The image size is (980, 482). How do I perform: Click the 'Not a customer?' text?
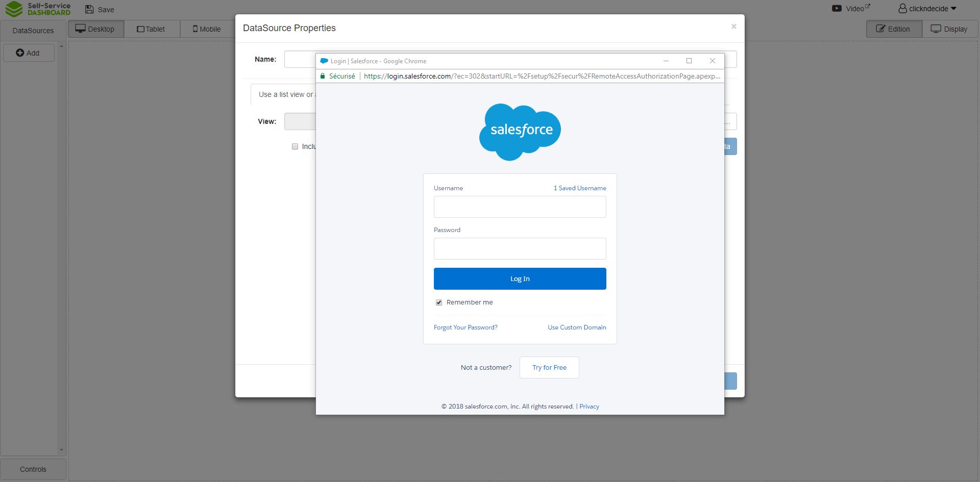point(486,368)
